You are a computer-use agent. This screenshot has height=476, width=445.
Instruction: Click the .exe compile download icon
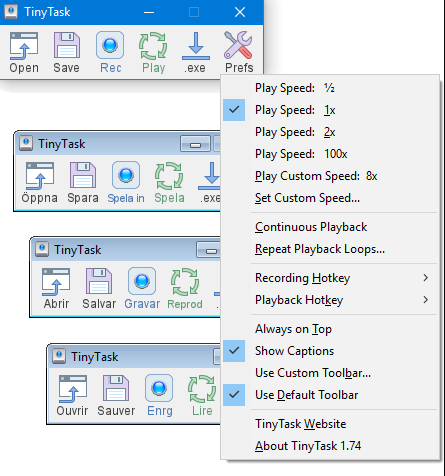click(196, 46)
